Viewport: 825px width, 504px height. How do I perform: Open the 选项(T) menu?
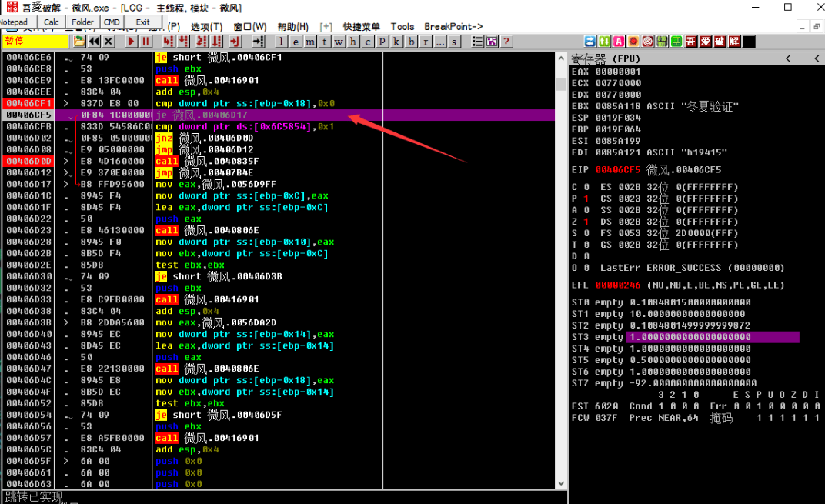(x=205, y=27)
